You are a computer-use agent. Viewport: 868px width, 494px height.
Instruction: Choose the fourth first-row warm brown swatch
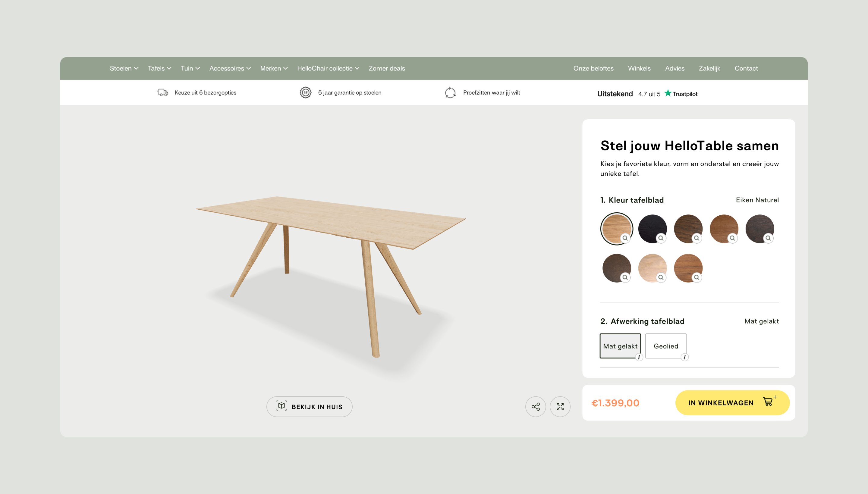click(x=724, y=228)
